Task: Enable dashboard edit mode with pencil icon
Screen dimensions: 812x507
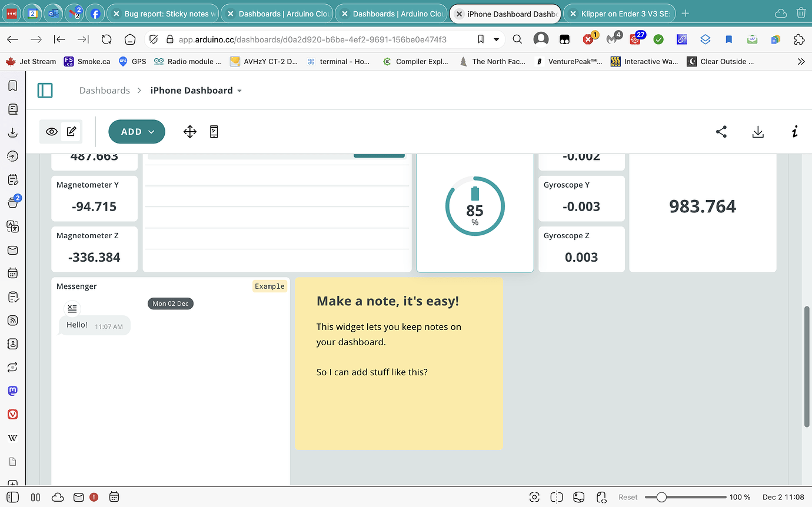Action: coord(71,132)
